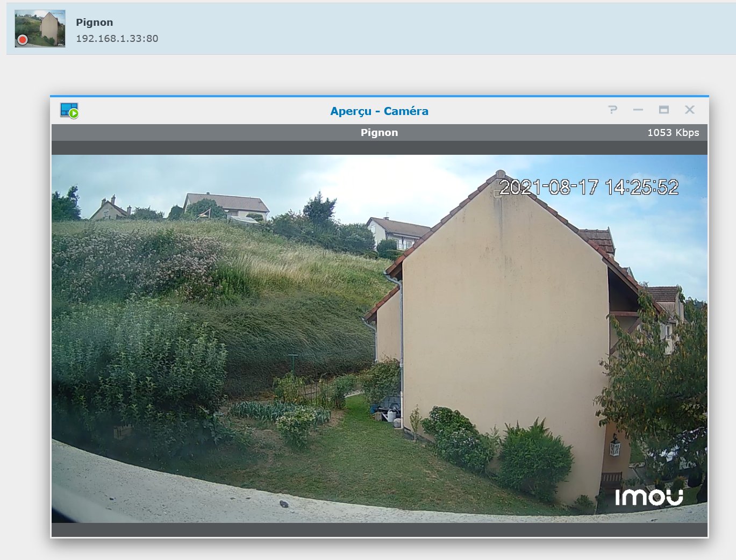736x560 pixels.
Task: Click the Pignon camera name in list
Action: coord(95,23)
